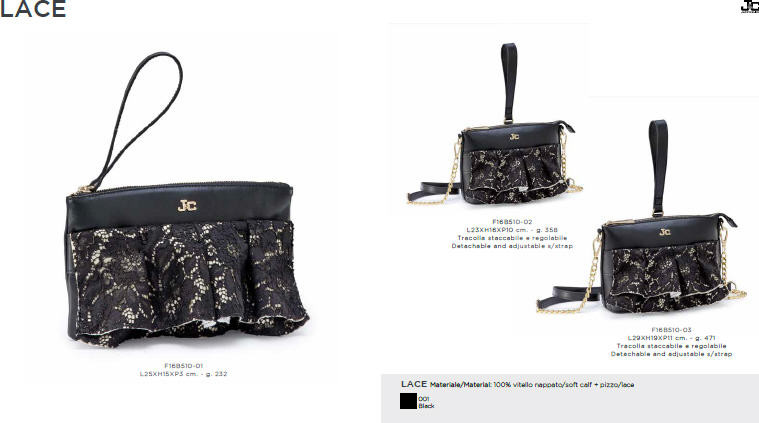Click product code F16B510-02

(512, 222)
